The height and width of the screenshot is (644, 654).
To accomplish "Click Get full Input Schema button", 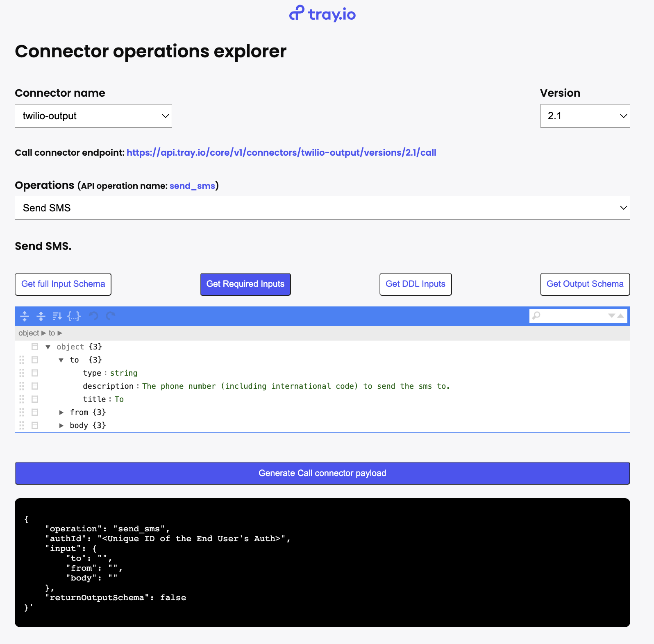I will point(63,284).
